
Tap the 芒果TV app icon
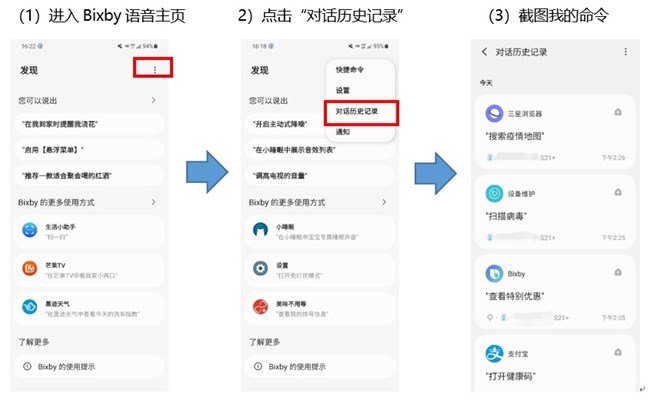29,269
